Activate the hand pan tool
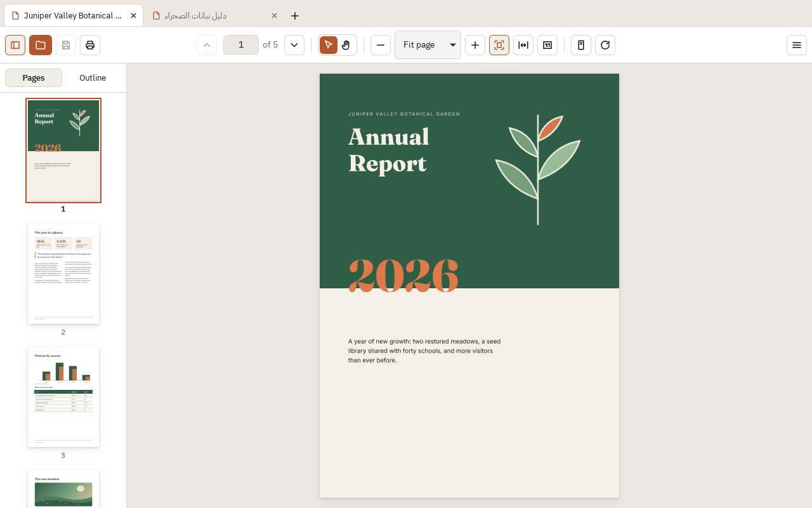Image resolution: width=812 pixels, height=508 pixels. [x=346, y=45]
